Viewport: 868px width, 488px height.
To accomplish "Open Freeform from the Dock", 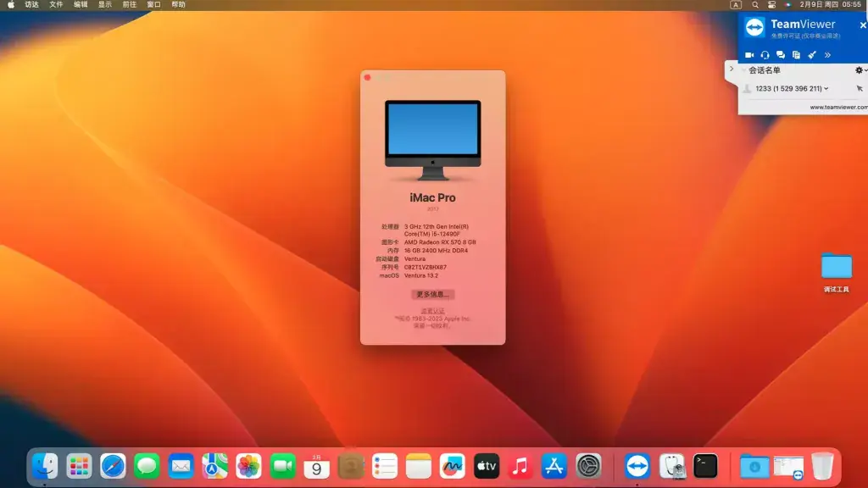I will (453, 466).
